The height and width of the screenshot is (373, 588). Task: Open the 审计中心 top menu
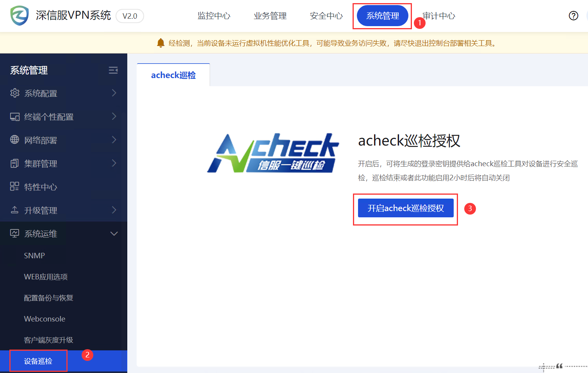tap(439, 16)
